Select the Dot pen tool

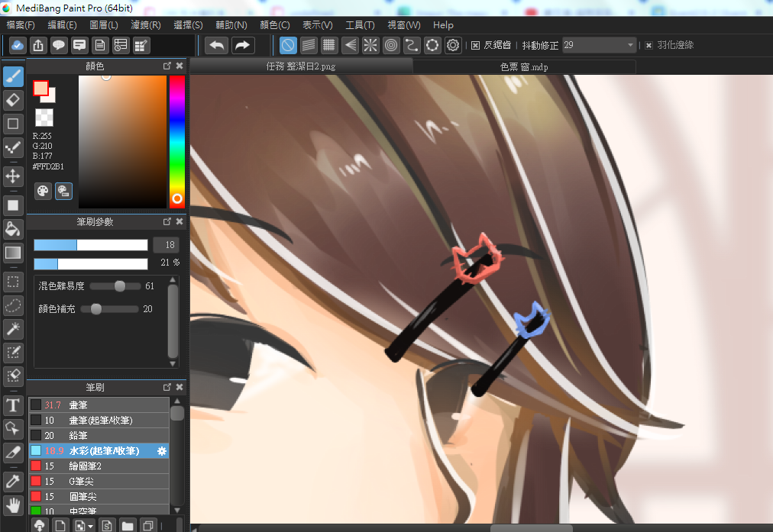pyautogui.click(x=13, y=147)
